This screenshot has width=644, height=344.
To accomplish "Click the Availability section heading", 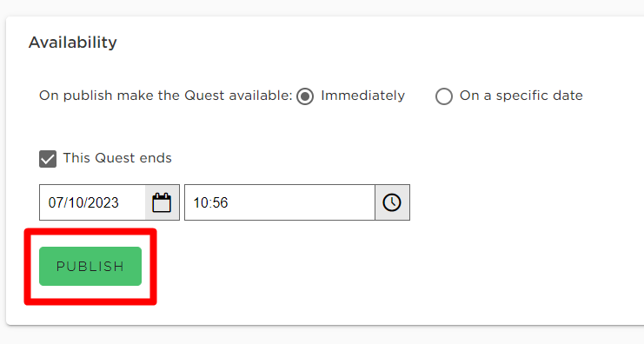I will point(73,43).
